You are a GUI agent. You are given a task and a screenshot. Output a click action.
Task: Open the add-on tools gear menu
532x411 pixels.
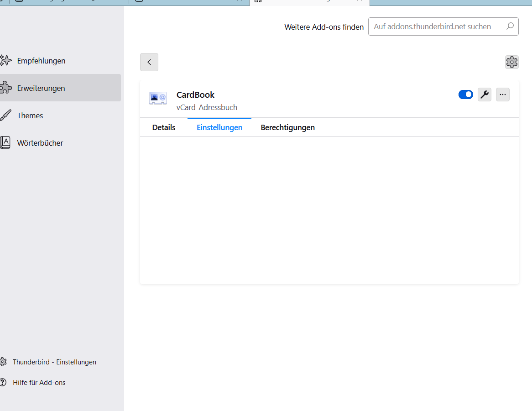(x=511, y=62)
